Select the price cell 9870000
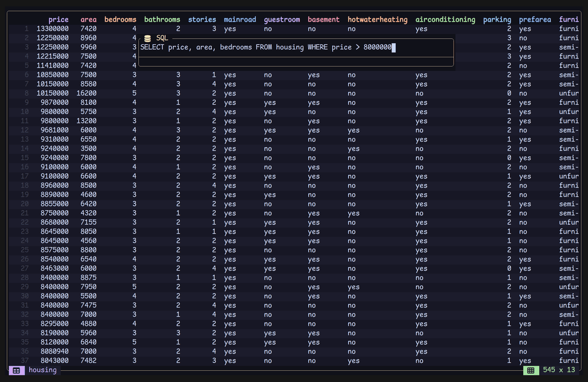588x382 pixels. pos(54,103)
